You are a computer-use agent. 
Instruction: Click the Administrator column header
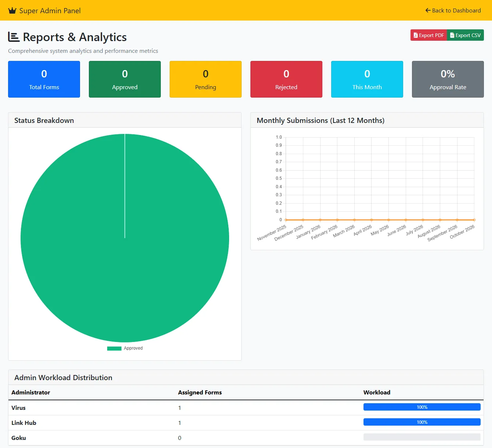[x=31, y=392]
